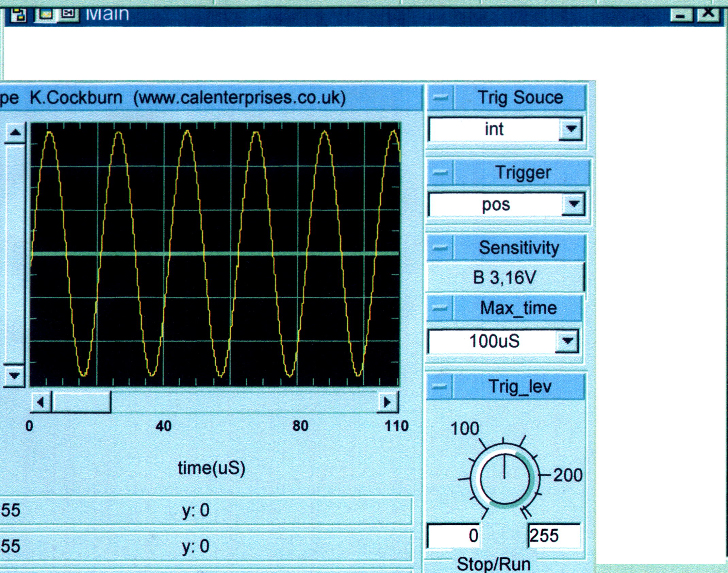The height and width of the screenshot is (573, 728).
Task: Click the Trigger panel title
Action: click(x=523, y=173)
